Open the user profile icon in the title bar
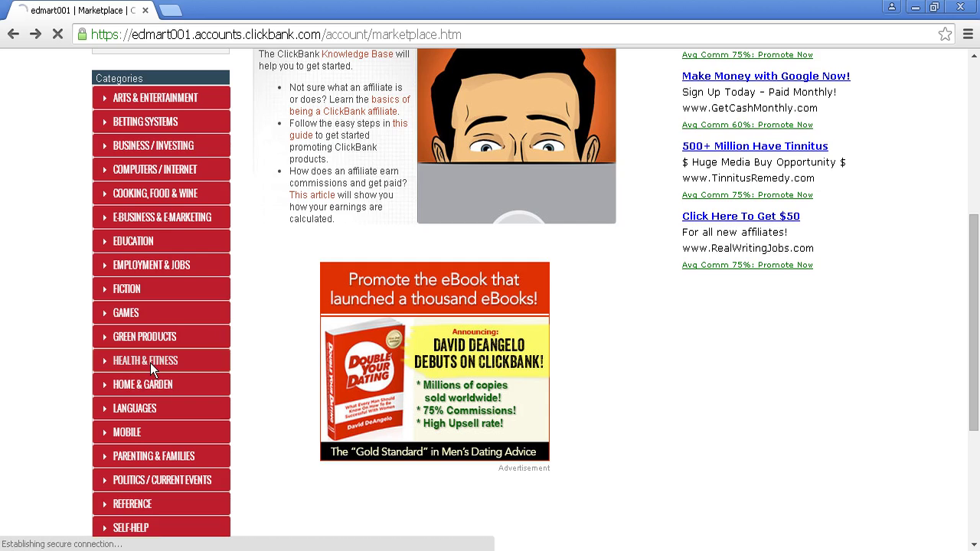Viewport: 980px width, 551px height. [892, 7]
